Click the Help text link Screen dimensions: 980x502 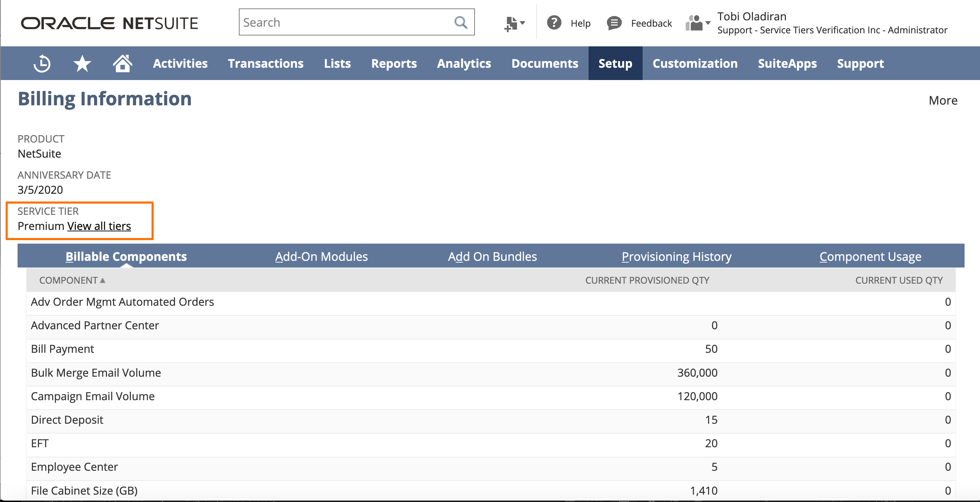tap(580, 23)
